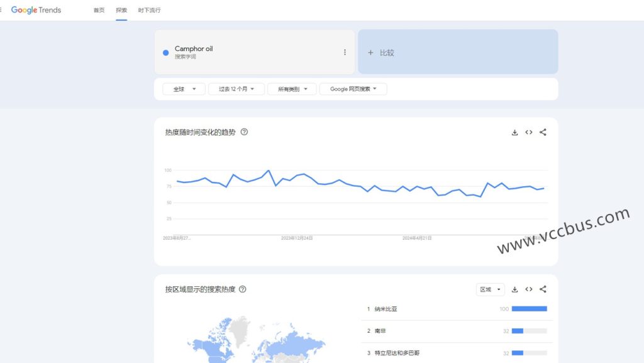The width and height of the screenshot is (644, 363).
Task: Open the 过去 12 个月 time range dropdown
Action: coord(236,89)
